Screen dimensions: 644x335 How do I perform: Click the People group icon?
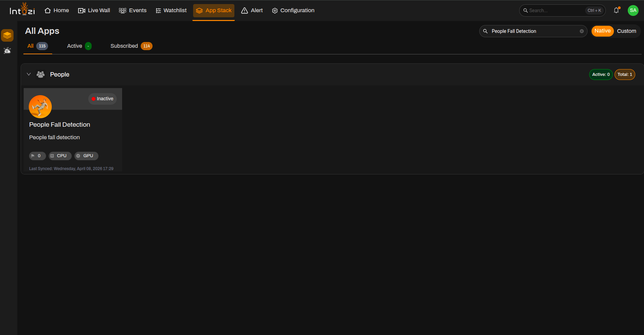coord(41,74)
